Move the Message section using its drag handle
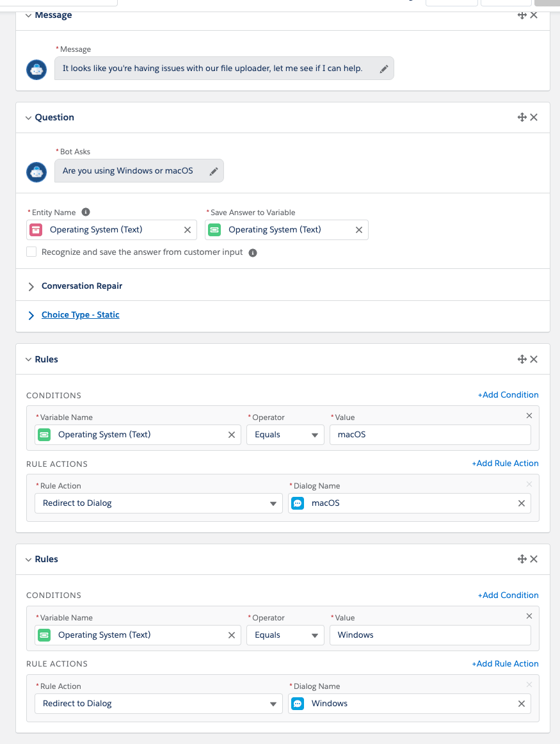560x744 pixels. [x=522, y=15]
